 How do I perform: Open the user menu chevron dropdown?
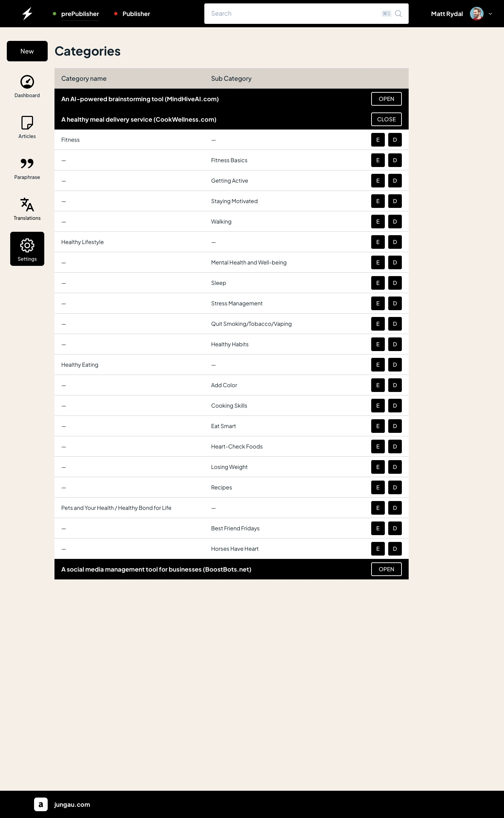coord(490,14)
